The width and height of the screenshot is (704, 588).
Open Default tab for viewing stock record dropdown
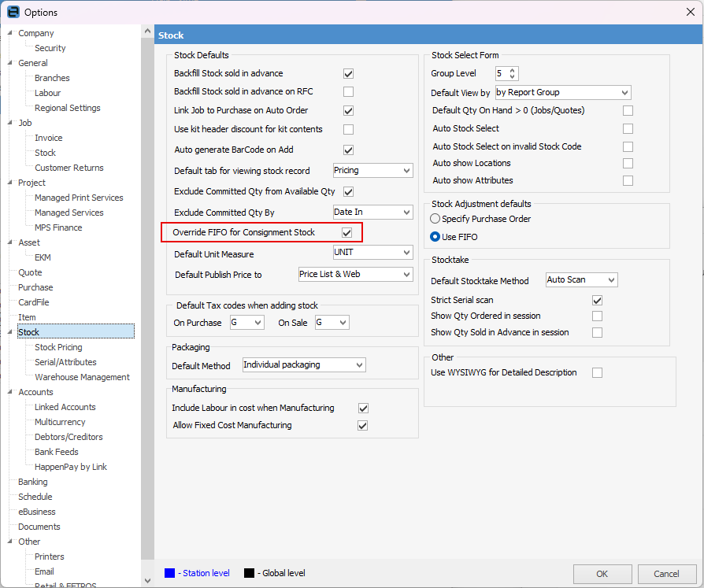point(372,171)
